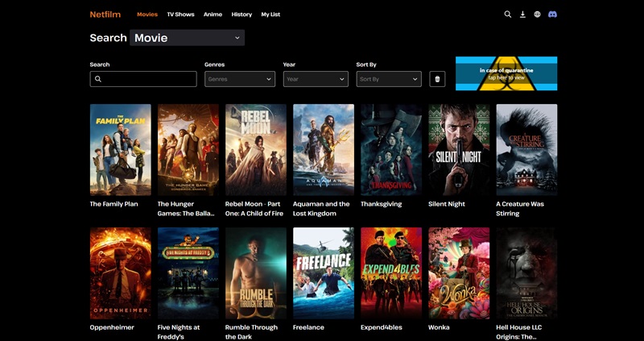The width and height of the screenshot is (644, 341).
Task: Open the TV Shows tab
Action: point(180,15)
